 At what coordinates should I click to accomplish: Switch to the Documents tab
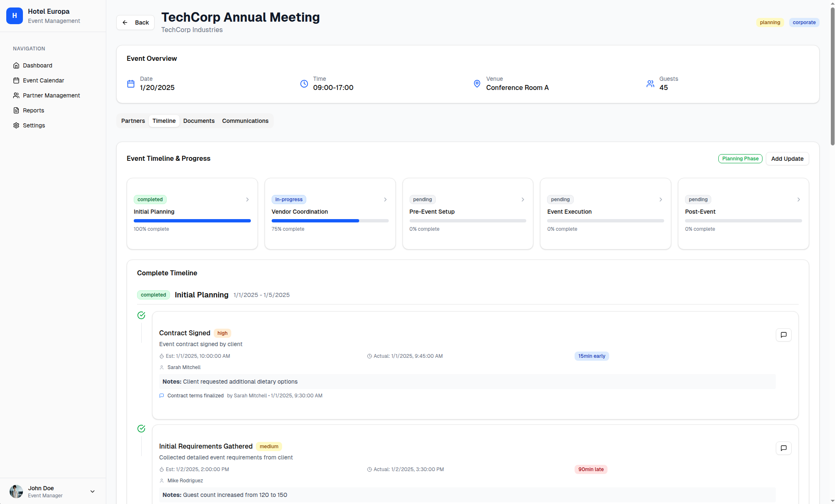(x=199, y=121)
